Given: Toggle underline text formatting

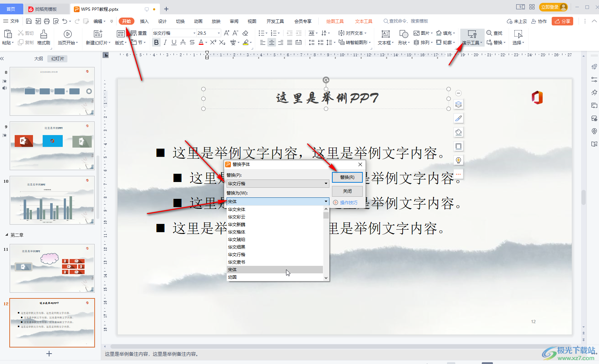Looking at the screenshot, I should point(174,43).
